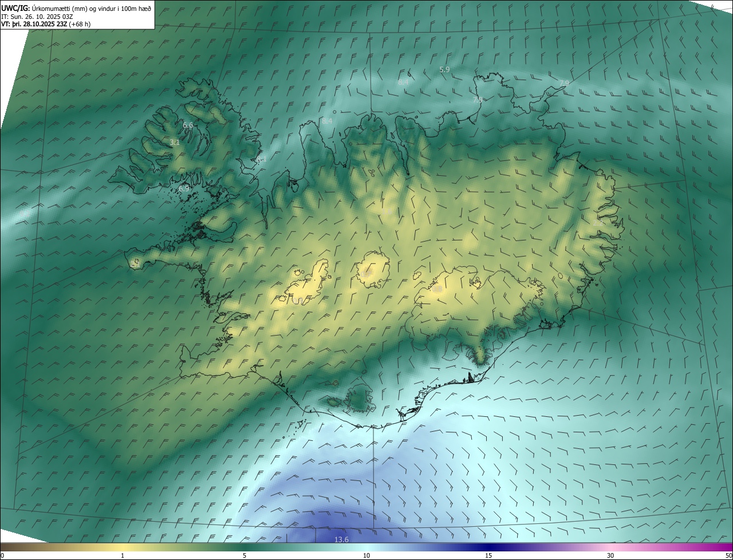Select the 5 tick on the color scale
This screenshot has height=560, width=733.
click(245, 555)
